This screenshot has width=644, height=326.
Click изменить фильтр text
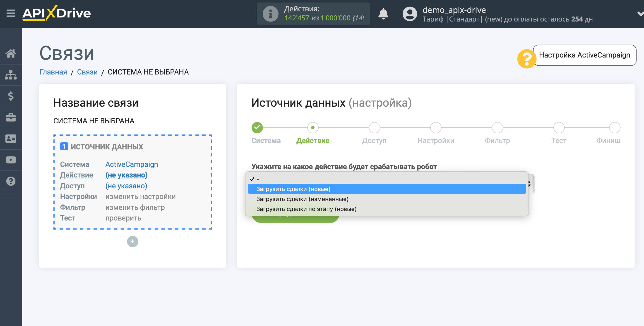(135, 207)
